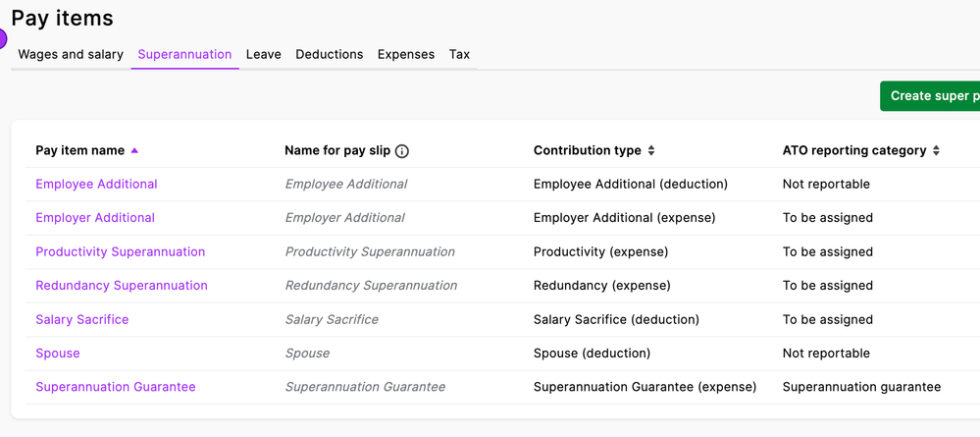The width and height of the screenshot is (980, 437).
Task: Open the Employee Additional pay item
Action: pyautogui.click(x=96, y=184)
